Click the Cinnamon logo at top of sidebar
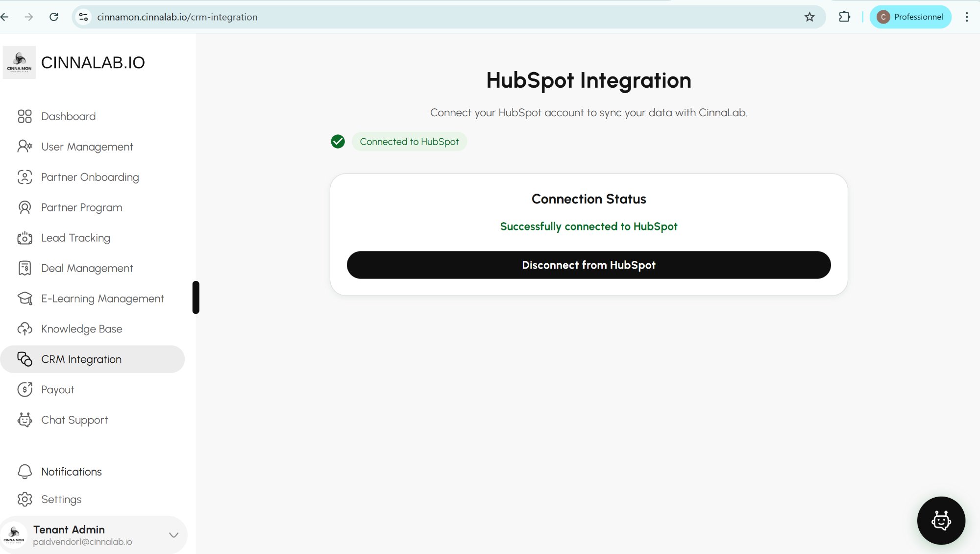The image size is (980, 554). [x=19, y=62]
